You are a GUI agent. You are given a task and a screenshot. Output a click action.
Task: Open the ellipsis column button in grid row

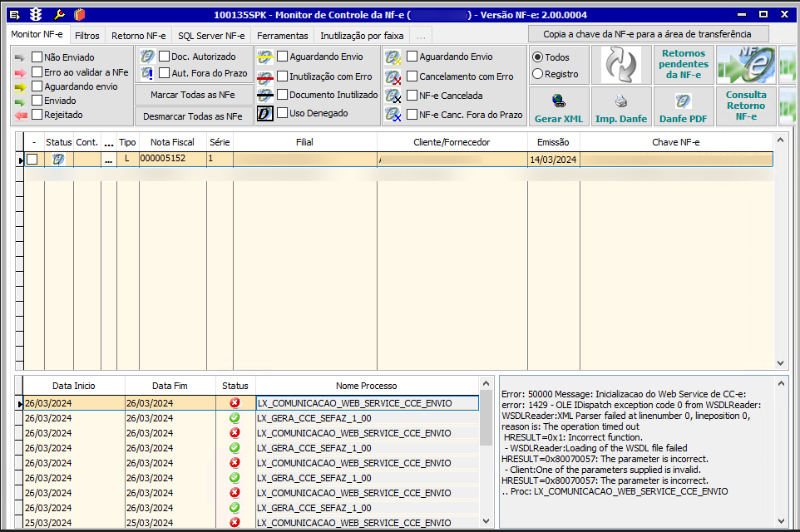108,159
